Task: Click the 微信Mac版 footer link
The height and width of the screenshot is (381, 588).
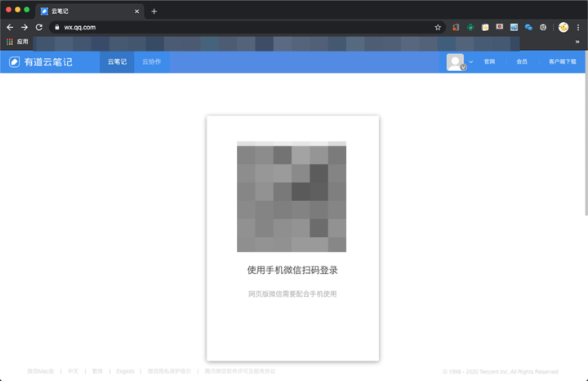Action: [41, 371]
